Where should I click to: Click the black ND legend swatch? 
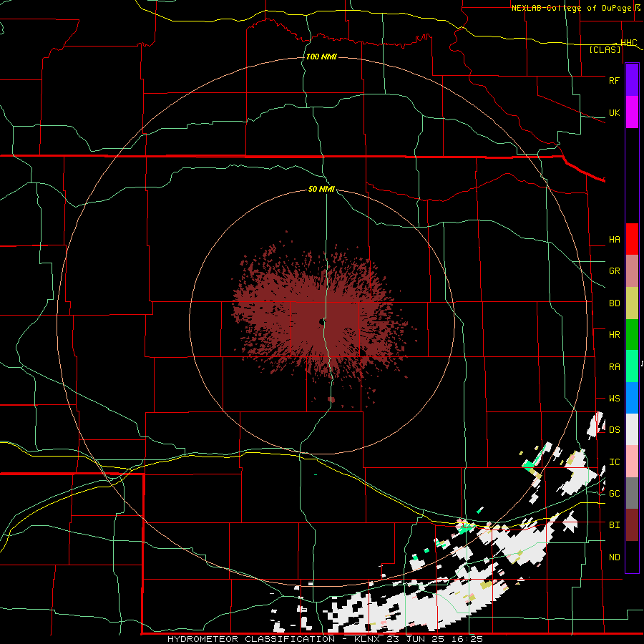632,557
